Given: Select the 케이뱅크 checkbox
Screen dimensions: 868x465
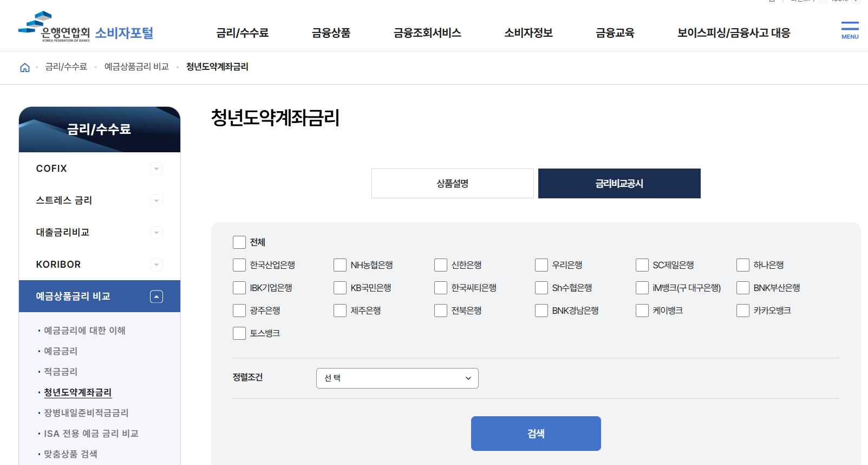Looking at the screenshot, I should point(642,311).
